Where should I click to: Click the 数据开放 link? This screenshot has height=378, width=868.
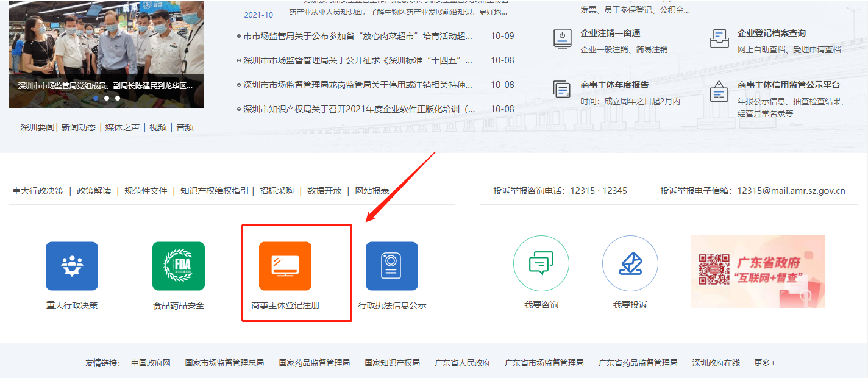pyautogui.click(x=322, y=189)
